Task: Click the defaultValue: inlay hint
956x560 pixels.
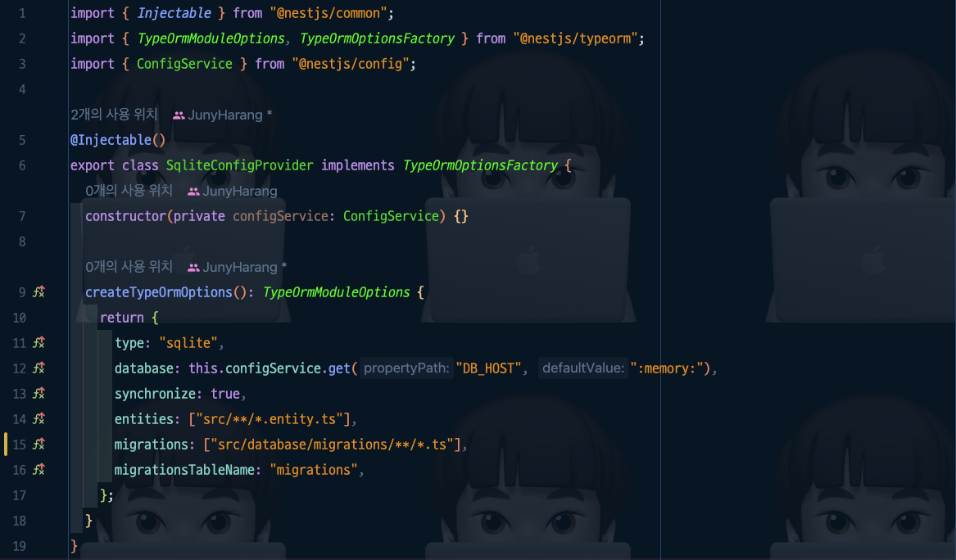Action: 583,368
